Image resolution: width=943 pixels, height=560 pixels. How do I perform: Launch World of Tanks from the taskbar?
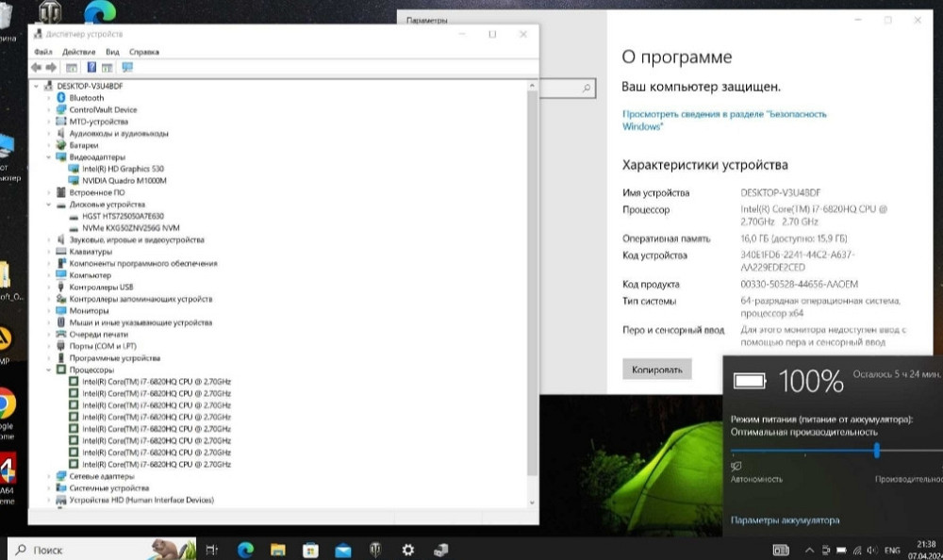374,548
